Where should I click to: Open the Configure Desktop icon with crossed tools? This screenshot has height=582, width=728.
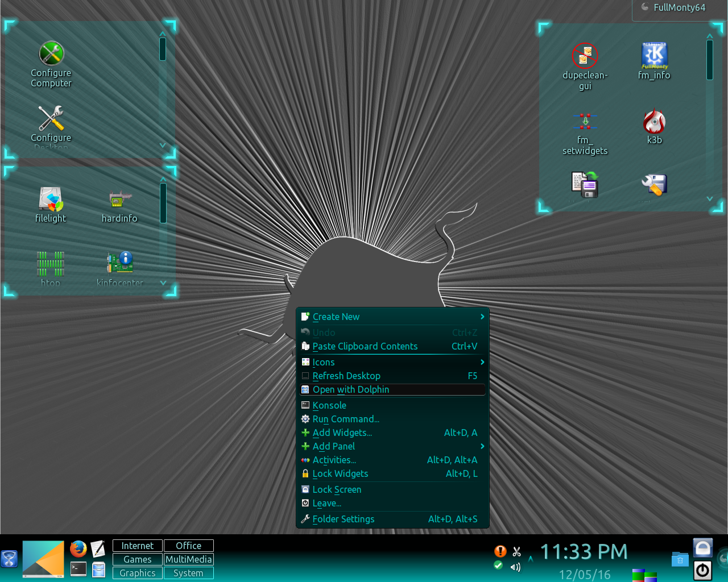tap(51, 127)
